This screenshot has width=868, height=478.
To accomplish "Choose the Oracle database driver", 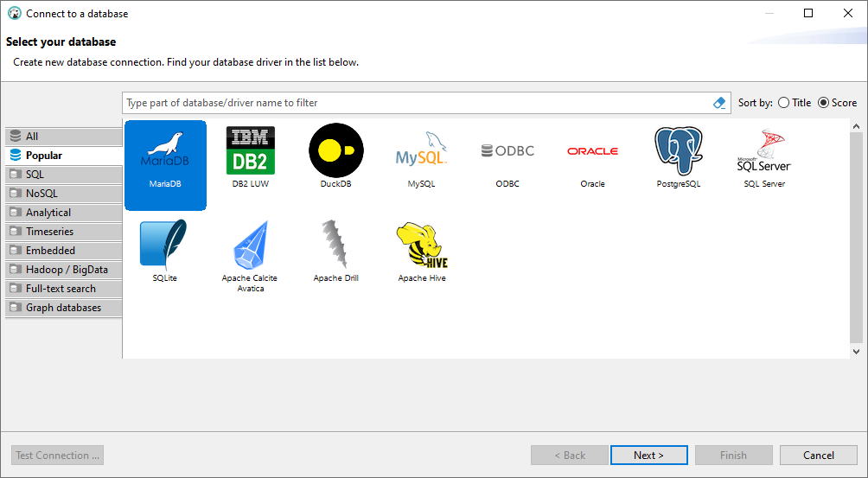I will (x=592, y=156).
